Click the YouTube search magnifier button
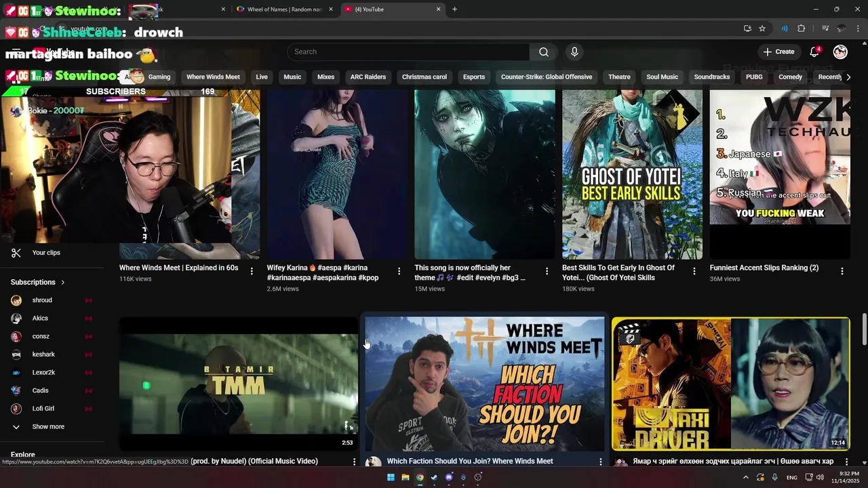This screenshot has height=488, width=868. [543, 52]
